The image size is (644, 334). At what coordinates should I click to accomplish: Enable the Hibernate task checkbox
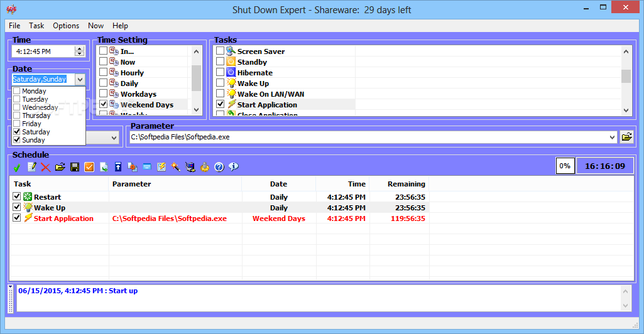tap(220, 72)
